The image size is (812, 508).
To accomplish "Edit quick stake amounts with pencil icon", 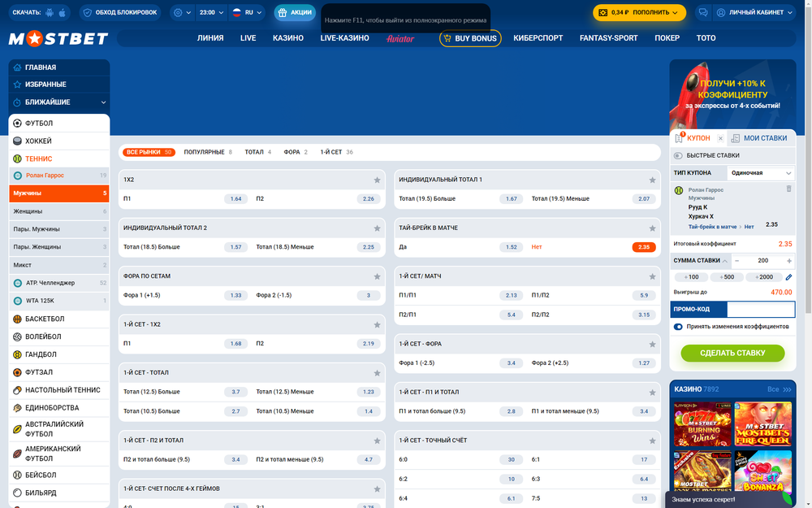I will [x=788, y=277].
